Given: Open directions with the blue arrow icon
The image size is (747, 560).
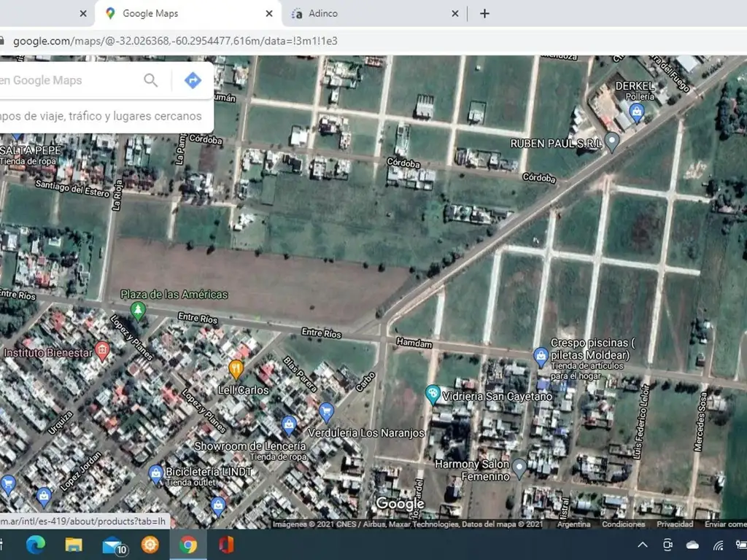Looking at the screenshot, I should tap(193, 80).
